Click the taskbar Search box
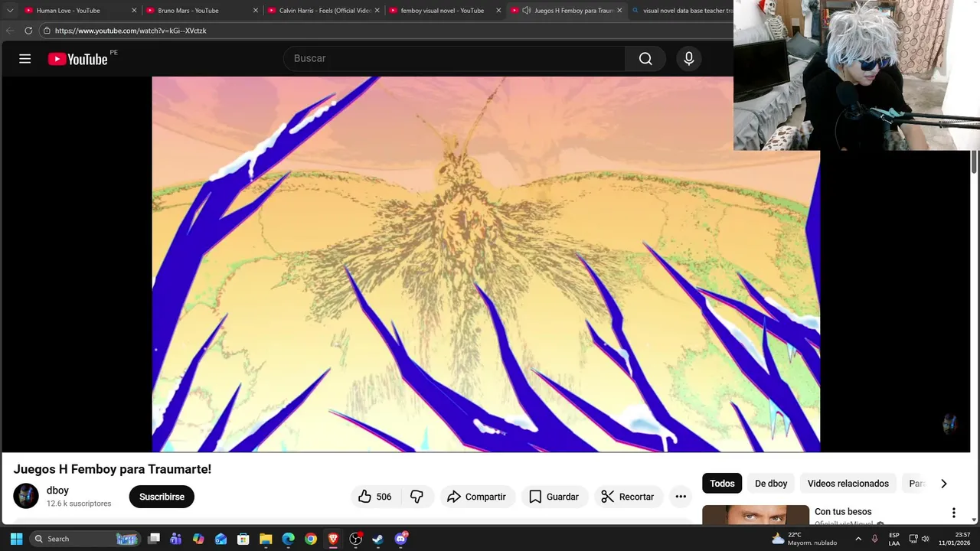 (x=84, y=539)
